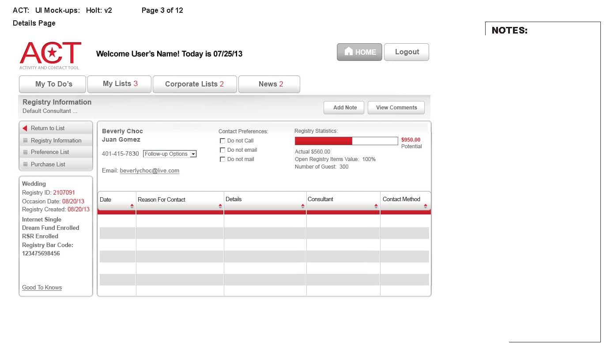
Task: Open the Purchase List sidebar item
Action: coord(48,164)
